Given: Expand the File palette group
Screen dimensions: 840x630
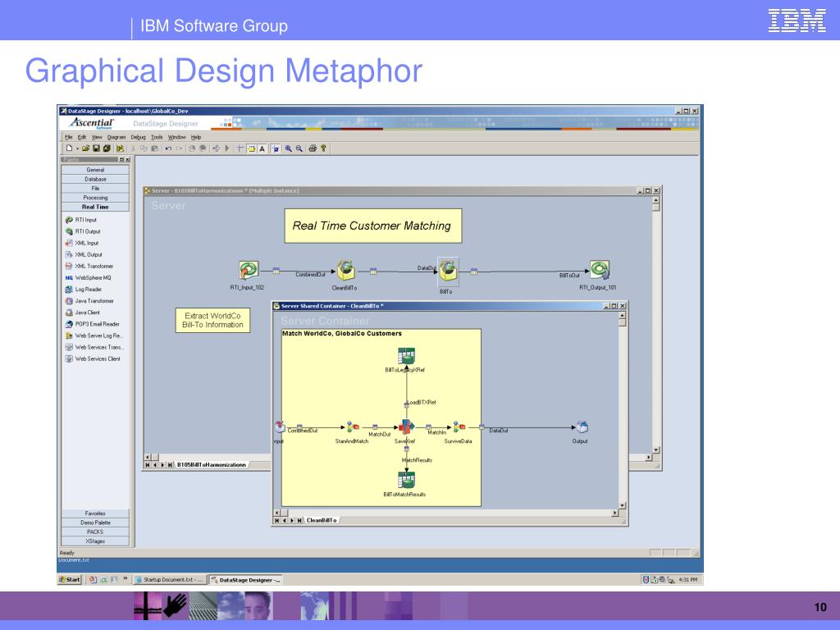Looking at the screenshot, I should 95,188.
